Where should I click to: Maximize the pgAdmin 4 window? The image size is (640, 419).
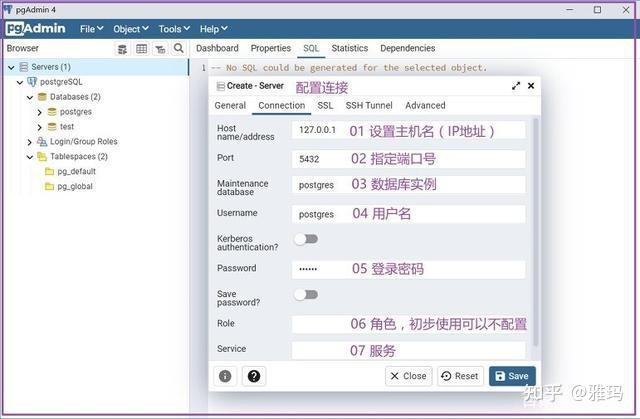click(x=597, y=9)
